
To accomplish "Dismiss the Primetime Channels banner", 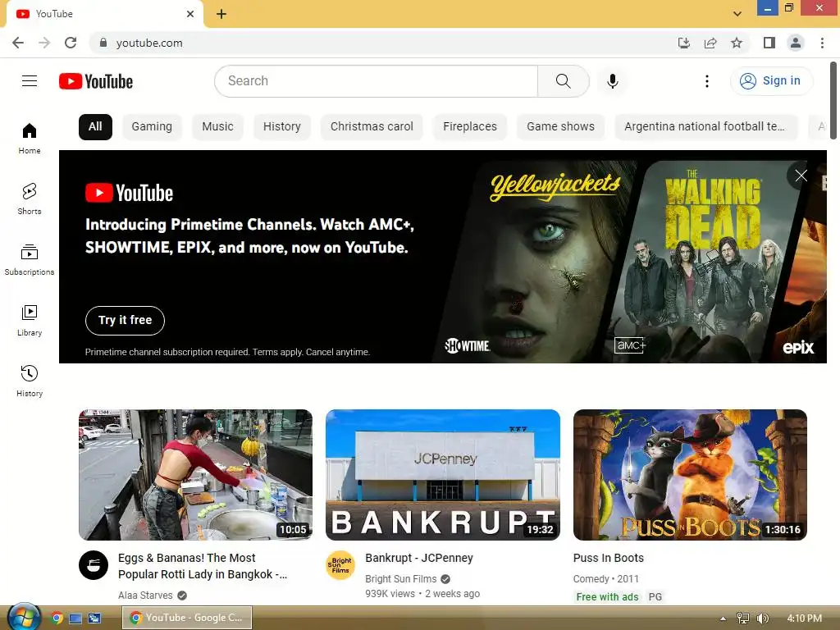I will coord(801,176).
